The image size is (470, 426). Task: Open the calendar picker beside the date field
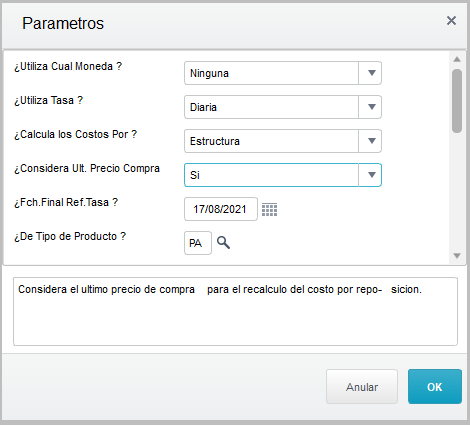click(x=269, y=210)
